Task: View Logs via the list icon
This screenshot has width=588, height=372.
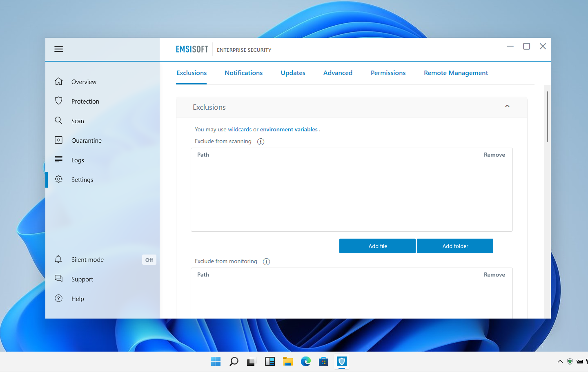Action: 58,160
